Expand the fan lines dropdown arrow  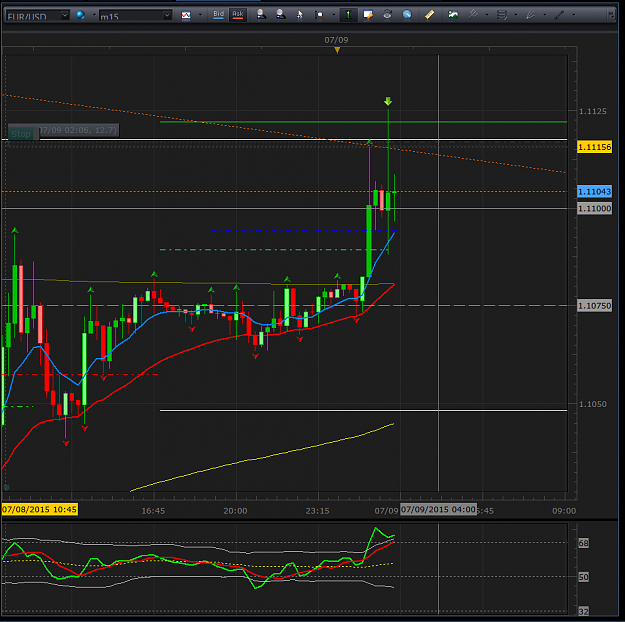click(x=544, y=15)
